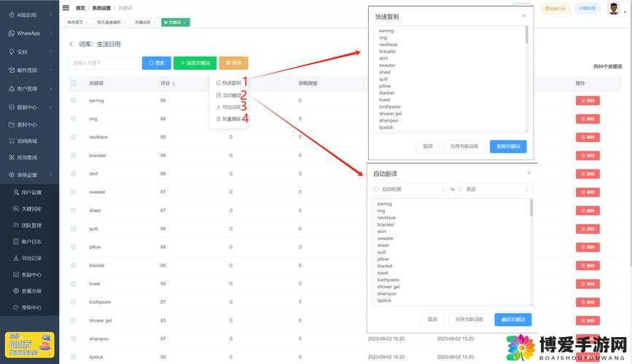Go back using the arrow beside 词库: 生活日用
Image resolution: width=632 pixels, height=364 pixels.
click(x=71, y=44)
